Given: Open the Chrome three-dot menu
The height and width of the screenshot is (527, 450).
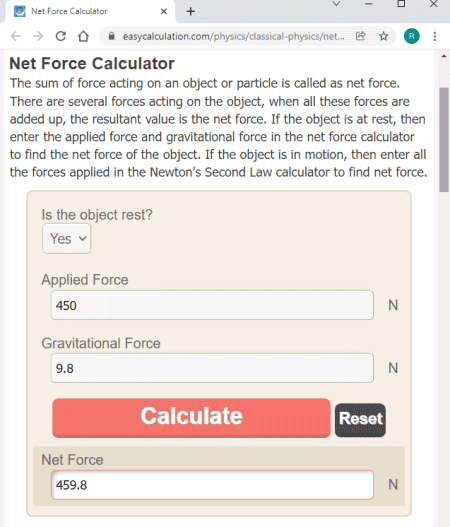Looking at the screenshot, I should pyautogui.click(x=435, y=36).
